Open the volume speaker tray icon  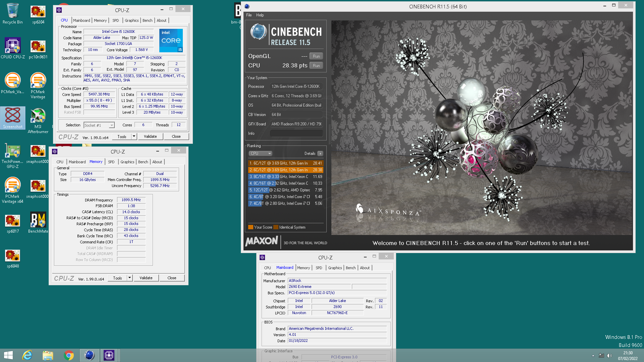609,356
